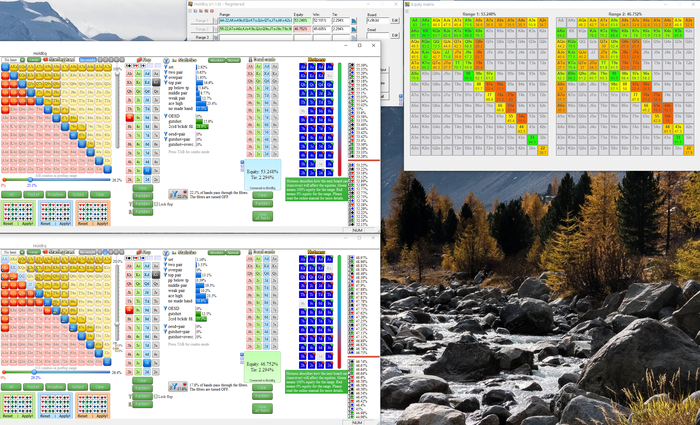Click the Board input field in HoldEq window
Screen dimensions: 700x425
(376, 19)
